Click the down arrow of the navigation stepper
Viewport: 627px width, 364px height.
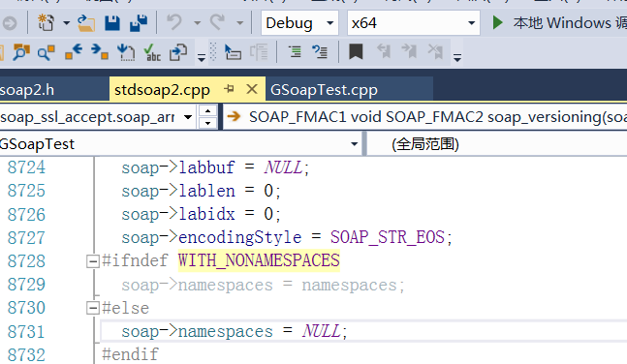(x=207, y=123)
